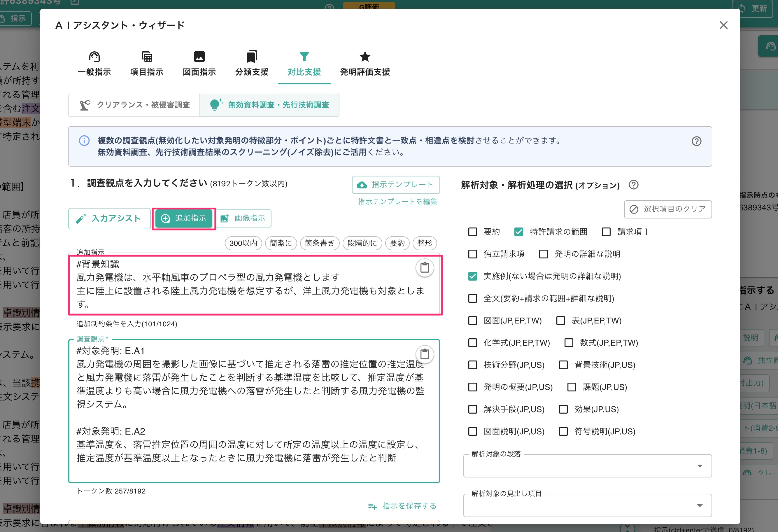
Task: Click the 指示テンプレートを編集 link
Action: point(397,202)
